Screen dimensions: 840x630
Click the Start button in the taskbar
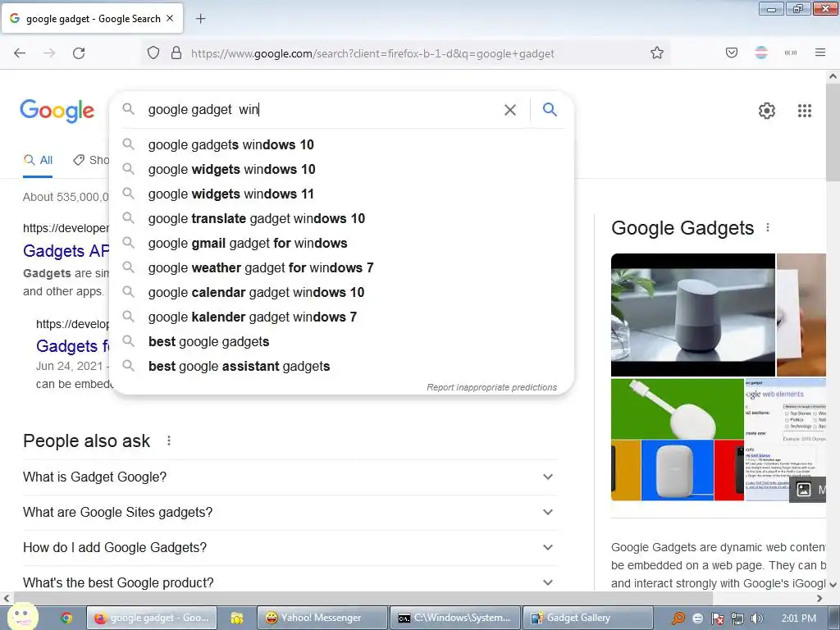click(x=22, y=617)
